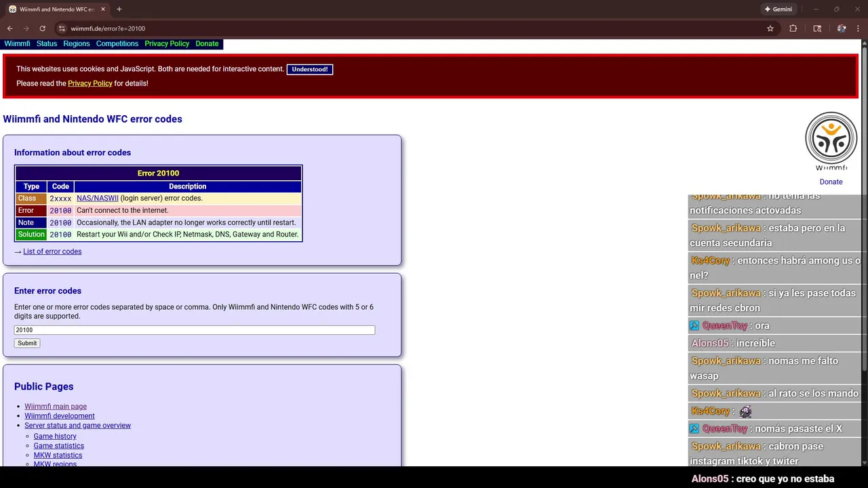
Task: Open the Wiimmfi development link
Action: [60, 416]
